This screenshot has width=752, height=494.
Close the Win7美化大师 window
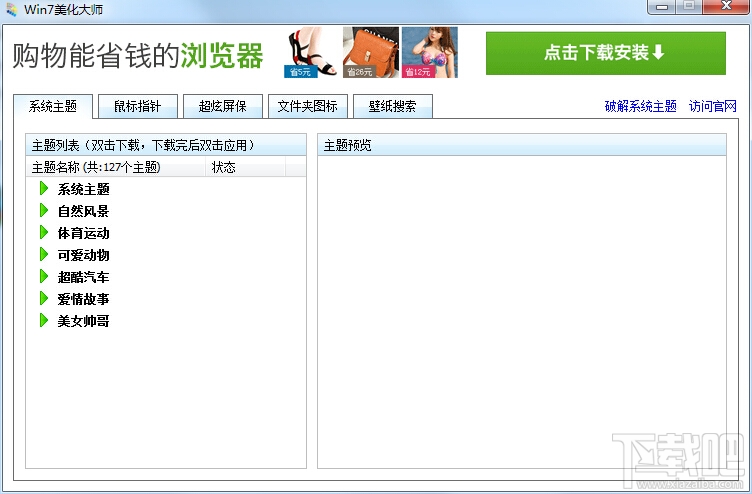point(726,7)
